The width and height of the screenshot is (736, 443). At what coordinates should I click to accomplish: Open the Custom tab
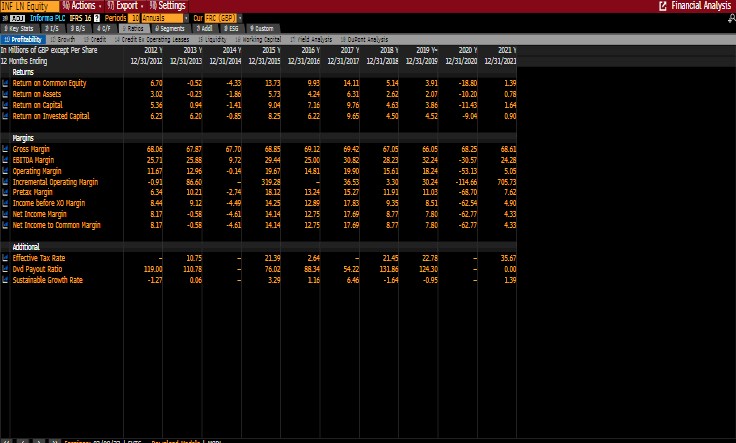(x=262, y=29)
